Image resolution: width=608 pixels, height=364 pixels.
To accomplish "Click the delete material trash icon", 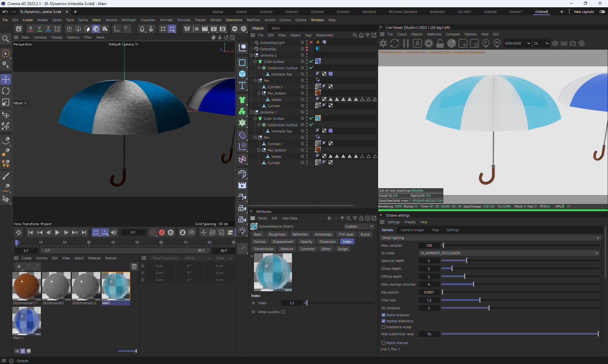I will (x=134, y=266).
